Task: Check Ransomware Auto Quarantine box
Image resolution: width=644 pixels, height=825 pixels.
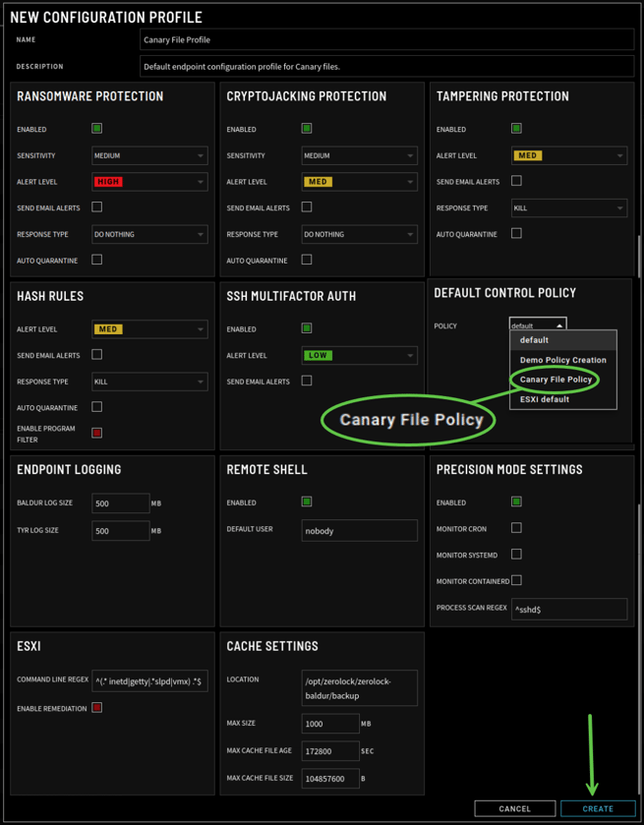Action: [96, 260]
